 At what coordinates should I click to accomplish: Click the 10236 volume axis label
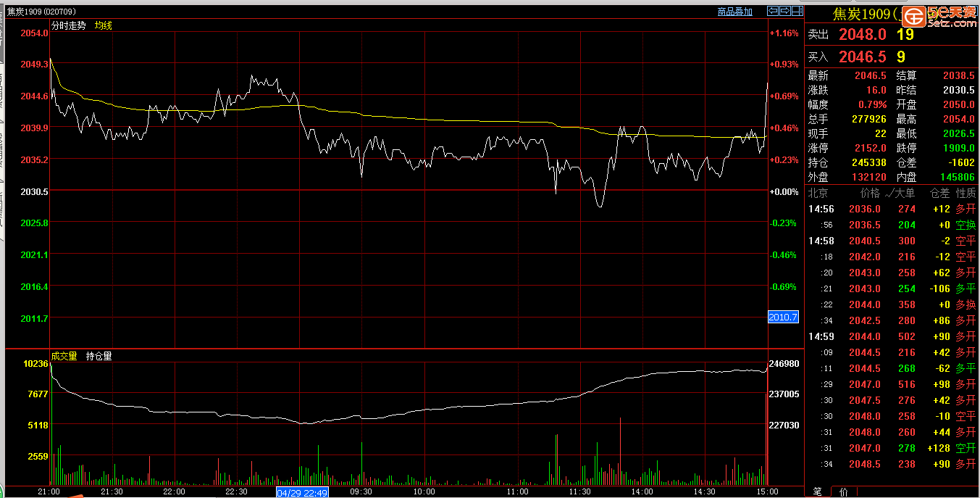point(35,363)
